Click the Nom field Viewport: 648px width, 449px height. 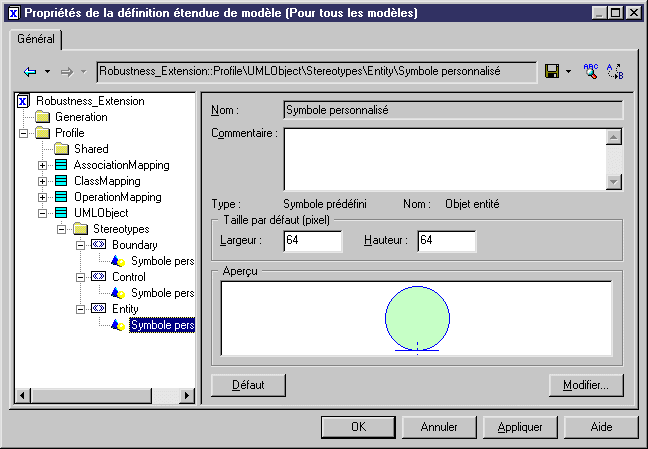coord(453,110)
